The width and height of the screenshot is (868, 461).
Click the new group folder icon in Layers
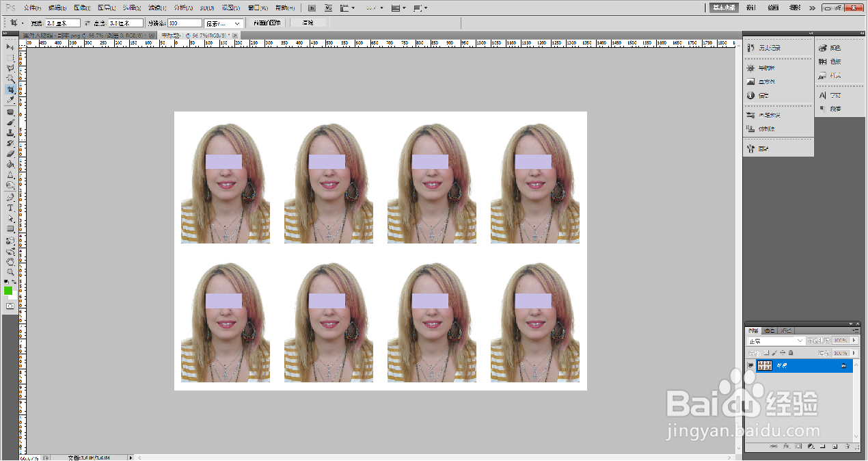[x=822, y=447]
